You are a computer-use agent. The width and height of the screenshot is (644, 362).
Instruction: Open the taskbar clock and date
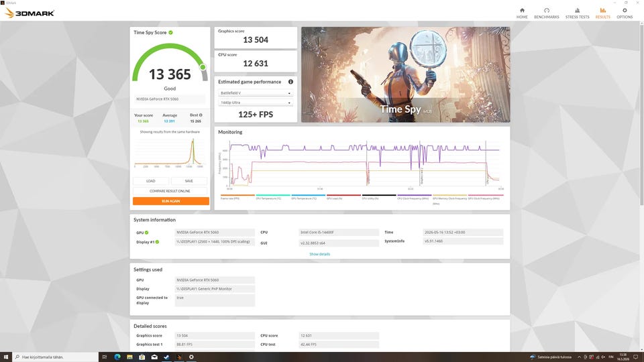[x=623, y=357]
